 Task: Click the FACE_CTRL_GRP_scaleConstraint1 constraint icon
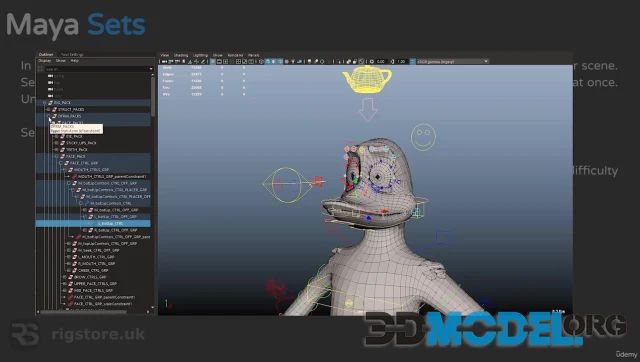point(70,304)
